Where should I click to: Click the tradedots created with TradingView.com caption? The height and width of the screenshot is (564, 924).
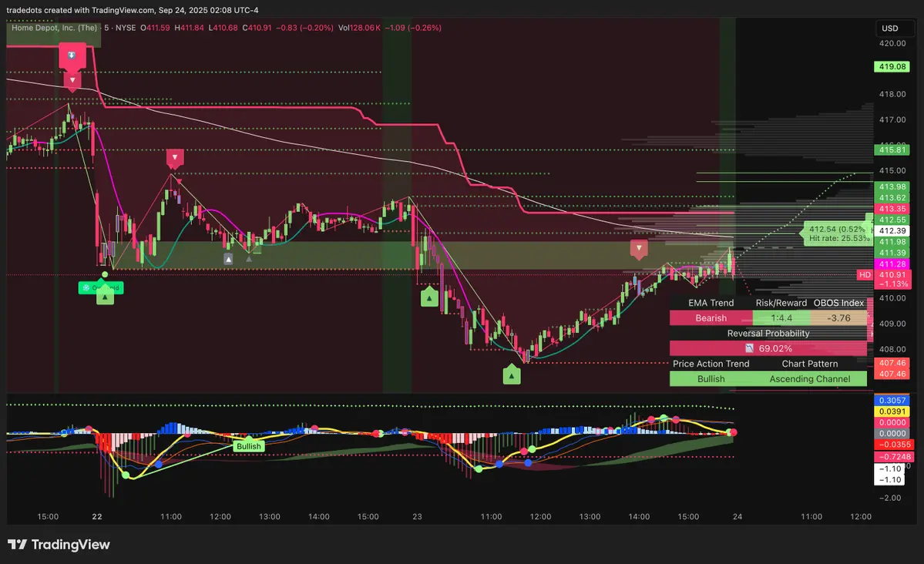coord(133,10)
